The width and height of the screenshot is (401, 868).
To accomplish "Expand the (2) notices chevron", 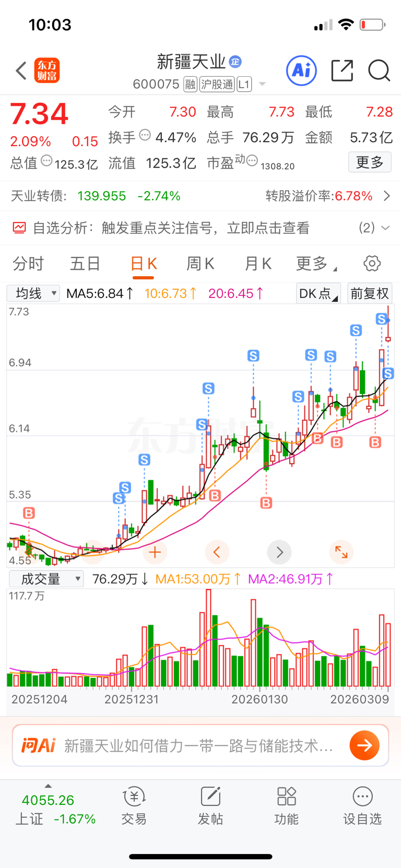I will point(386,228).
